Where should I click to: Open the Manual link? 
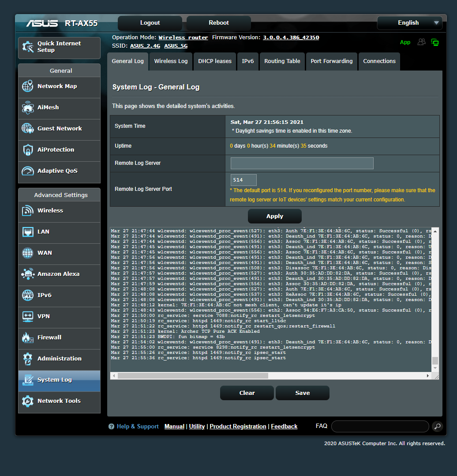(174, 427)
